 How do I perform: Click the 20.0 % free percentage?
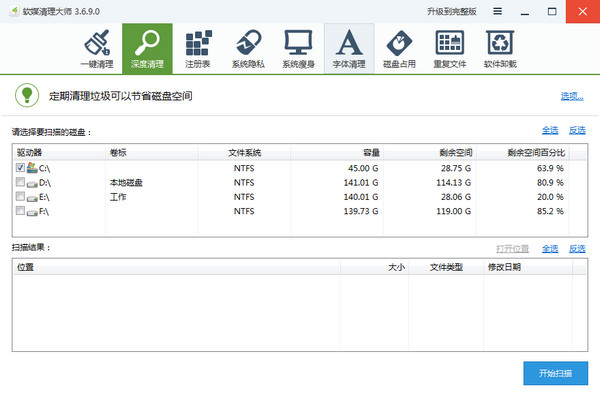pyautogui.click(x=550, y=197)
